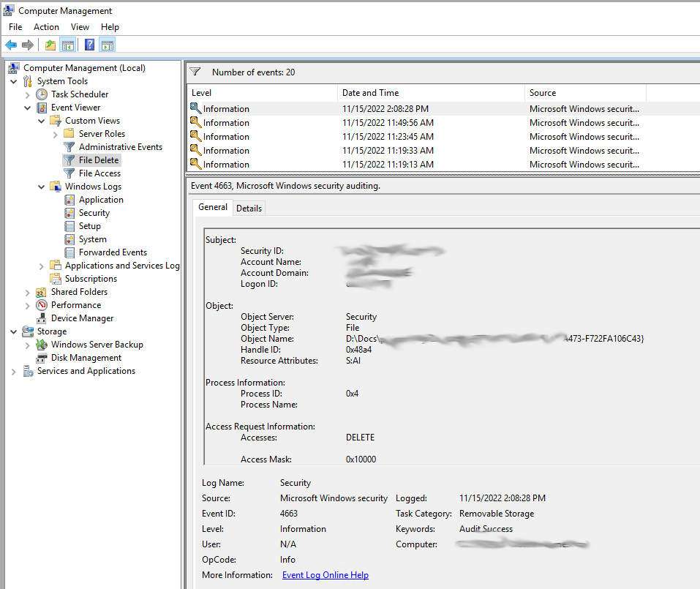Click the Forward navigation arrow in the toolbar
The height and width of the screenshot is (589, 700).
(x=26, y=45)
